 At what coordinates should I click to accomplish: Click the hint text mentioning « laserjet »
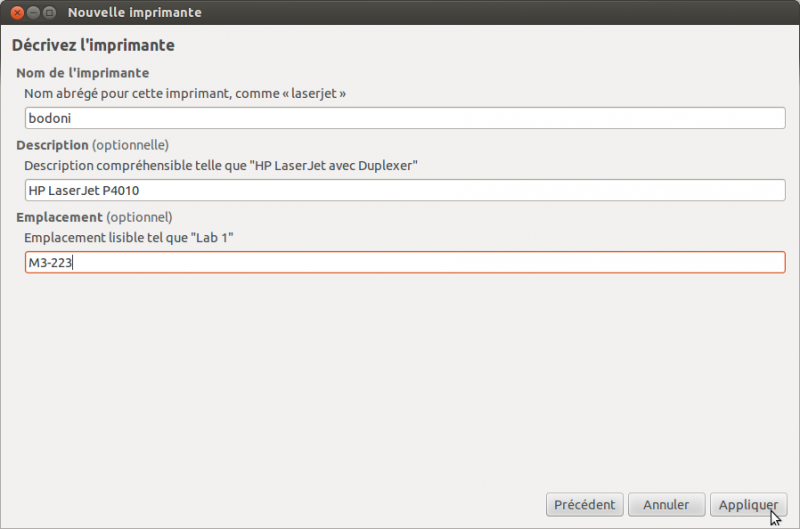185,94
